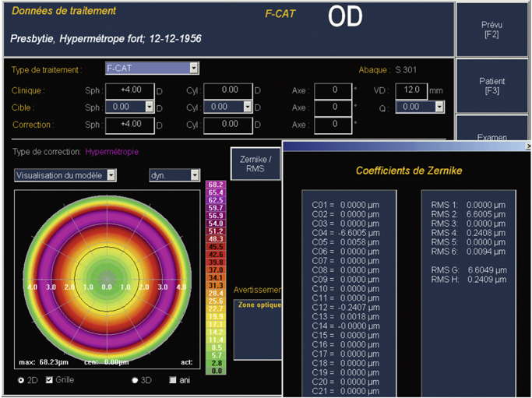Click the Clinique Cyl 0.00 field
532x398 pixels.
tap(229, 90)
